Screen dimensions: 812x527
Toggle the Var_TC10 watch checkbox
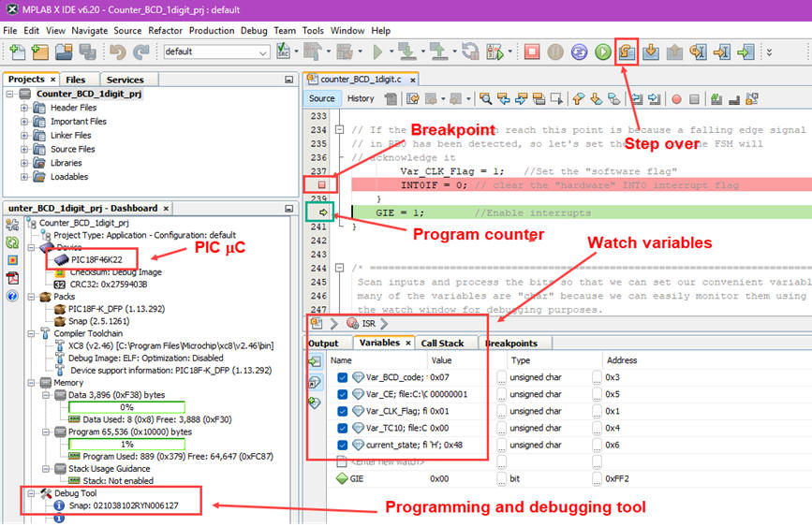pos(342,428)
